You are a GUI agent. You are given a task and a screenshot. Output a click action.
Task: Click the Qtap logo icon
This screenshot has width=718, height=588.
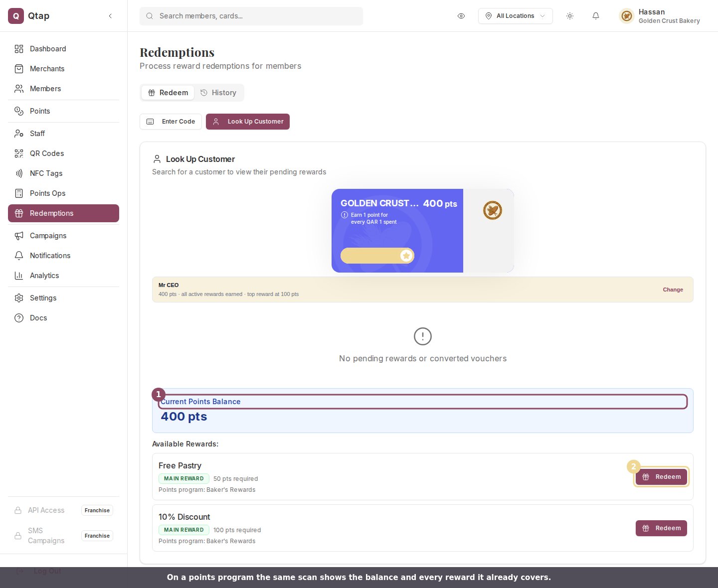click(16, 16)
